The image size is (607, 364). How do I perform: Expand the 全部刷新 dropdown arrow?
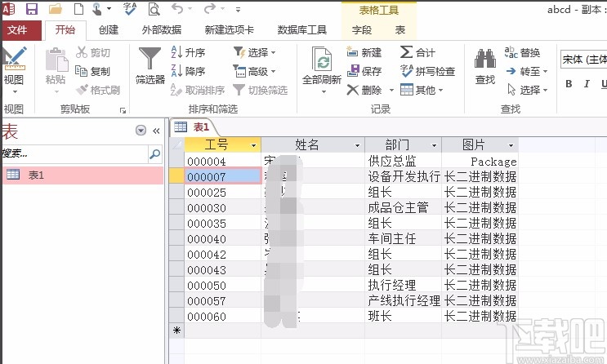click(324, 92)
